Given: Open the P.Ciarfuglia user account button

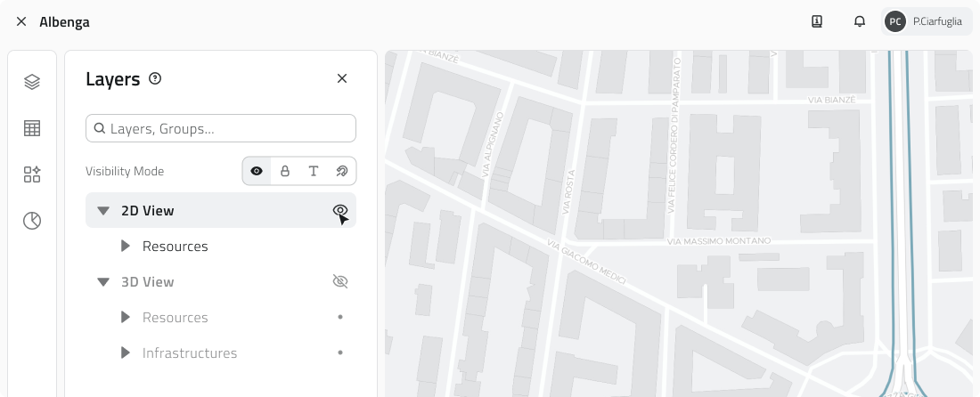Looking at the screenshot, I should 927,21.
